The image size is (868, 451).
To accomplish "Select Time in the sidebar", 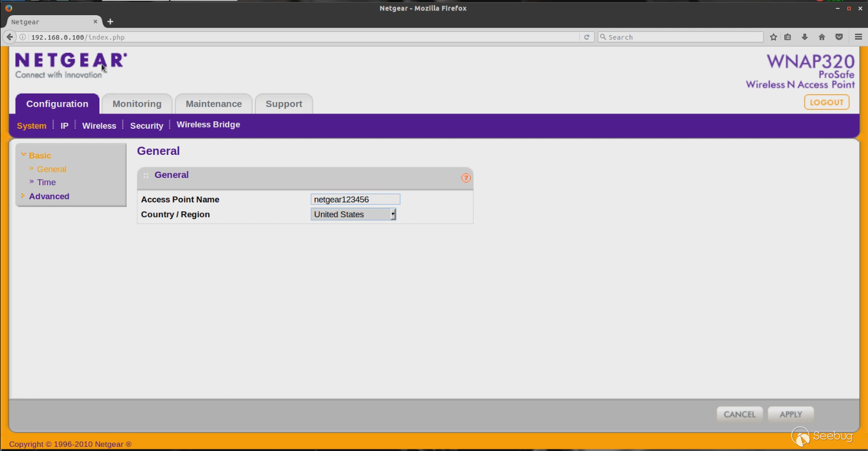I will [46, 182].
